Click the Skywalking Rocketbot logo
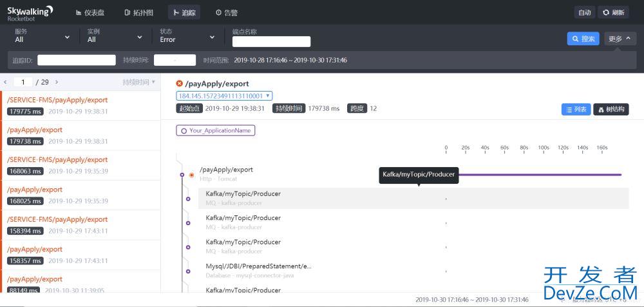This screenshot has height=307, width=644. (x=30, y=13)
